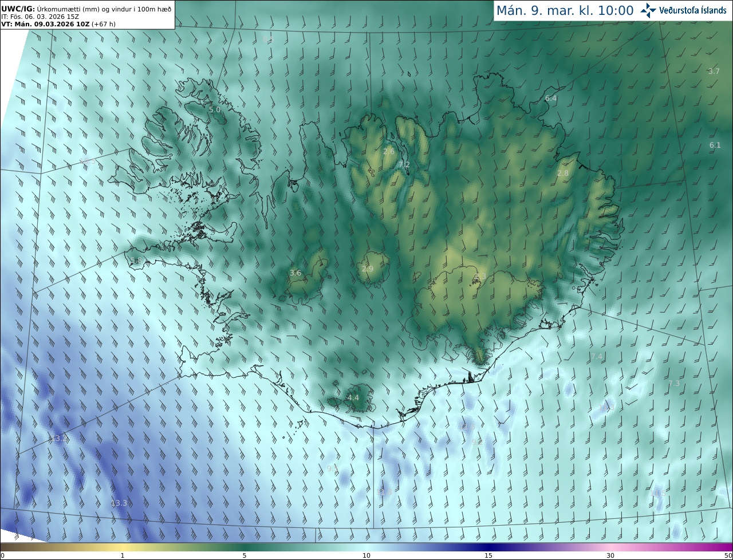Image resolution: width=733 pixels, height=560 pixels.
Task: Click the 7.3 value over the sea
Action: click(674, 384)
